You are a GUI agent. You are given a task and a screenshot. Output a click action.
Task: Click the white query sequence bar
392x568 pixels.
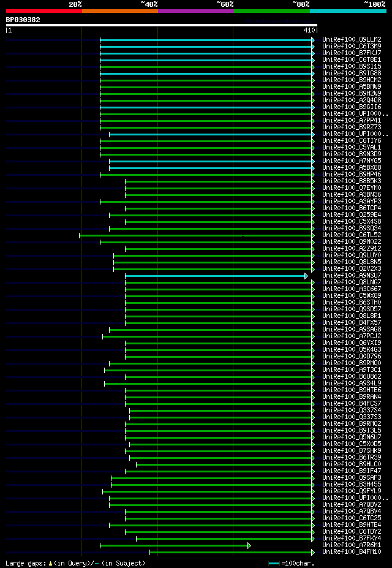click(x=162, y=25)
